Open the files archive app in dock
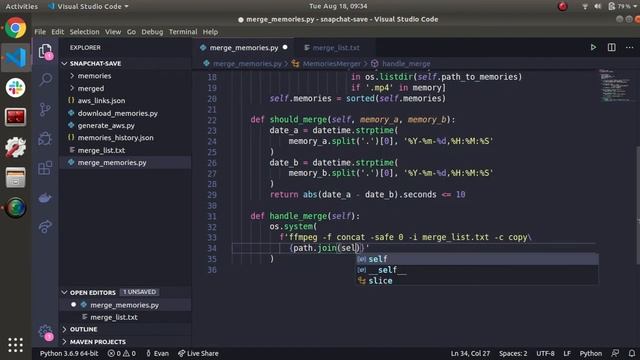 pyautogui.click(x=16, y=178)
